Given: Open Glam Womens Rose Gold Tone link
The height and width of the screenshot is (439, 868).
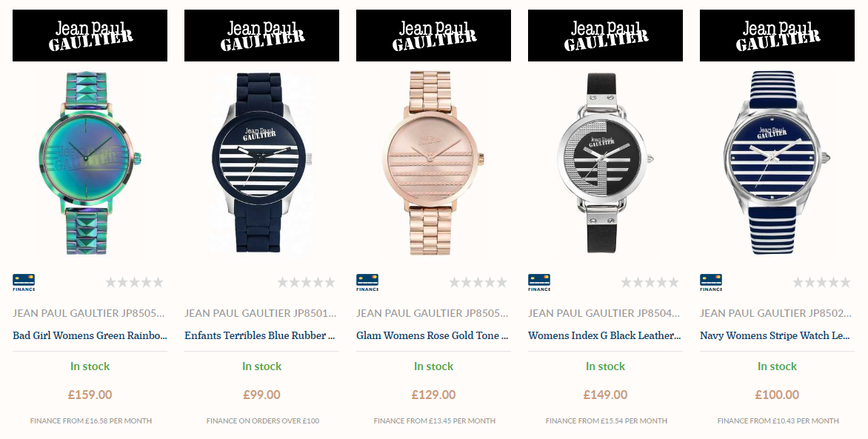Looking at the screenshot, I should [433, 335].
